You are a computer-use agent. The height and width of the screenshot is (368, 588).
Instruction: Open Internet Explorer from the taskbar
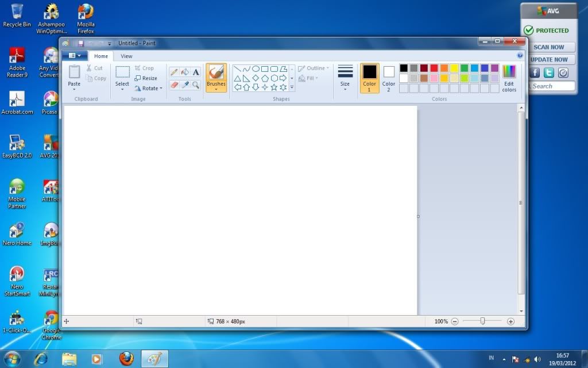(41, 359)
